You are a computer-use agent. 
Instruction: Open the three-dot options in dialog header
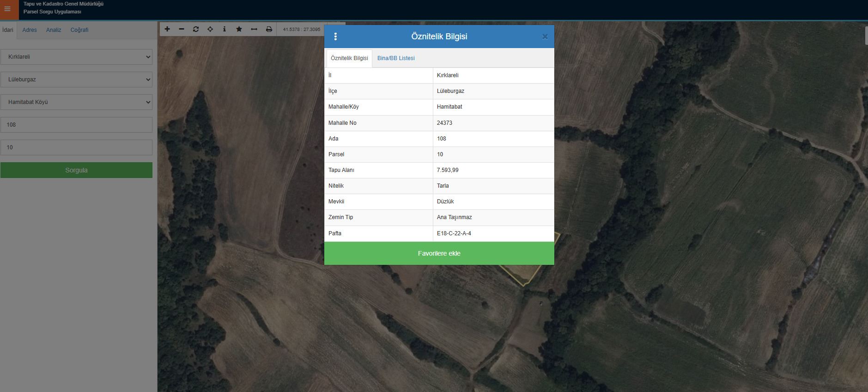pos(335,37)
